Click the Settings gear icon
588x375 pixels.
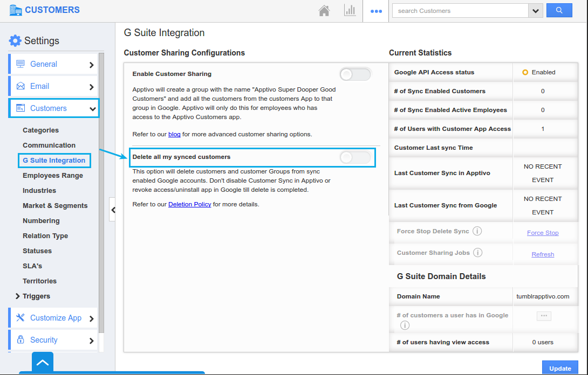click(x=15, y=40)
